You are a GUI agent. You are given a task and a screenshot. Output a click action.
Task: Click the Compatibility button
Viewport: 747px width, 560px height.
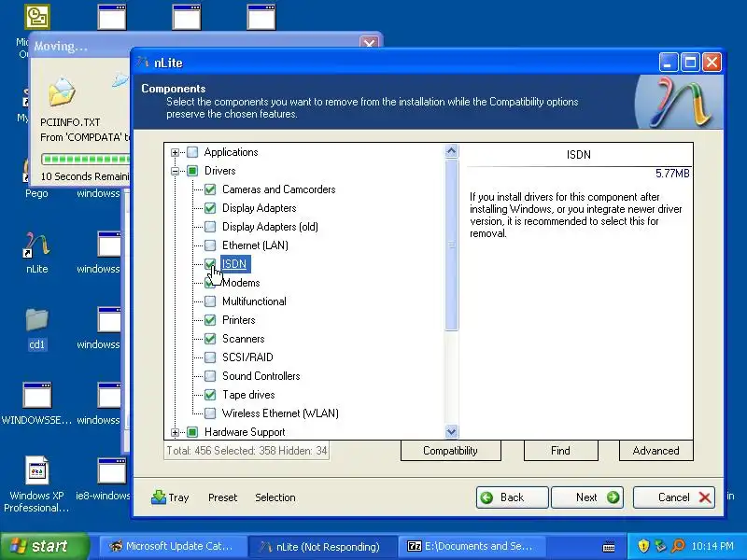pyautogui.click(x=451, y=451)
